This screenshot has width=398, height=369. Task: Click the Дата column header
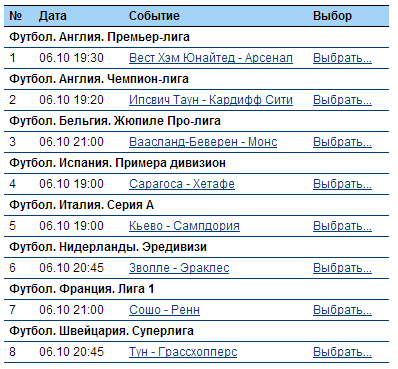click(x=53, y=16)
